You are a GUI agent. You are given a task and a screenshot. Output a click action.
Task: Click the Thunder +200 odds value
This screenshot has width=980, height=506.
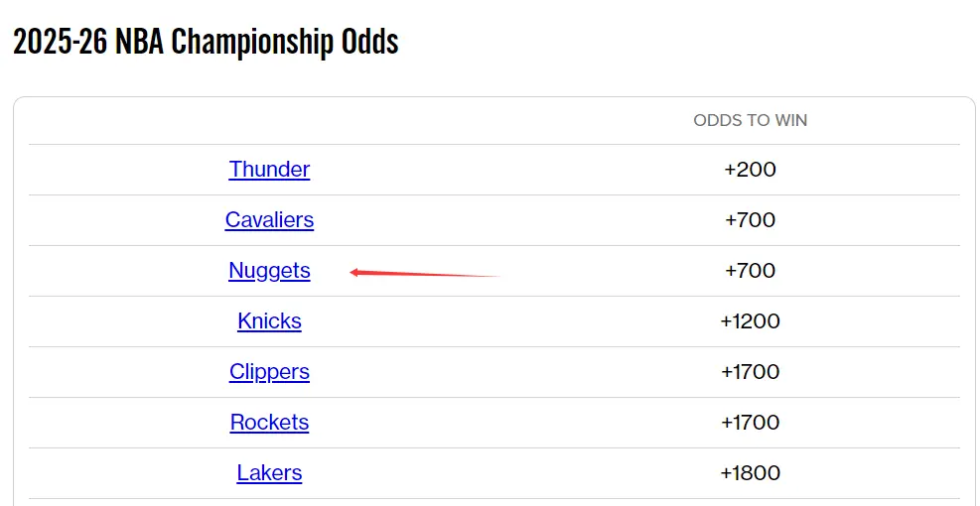click(x=750, y=170)
